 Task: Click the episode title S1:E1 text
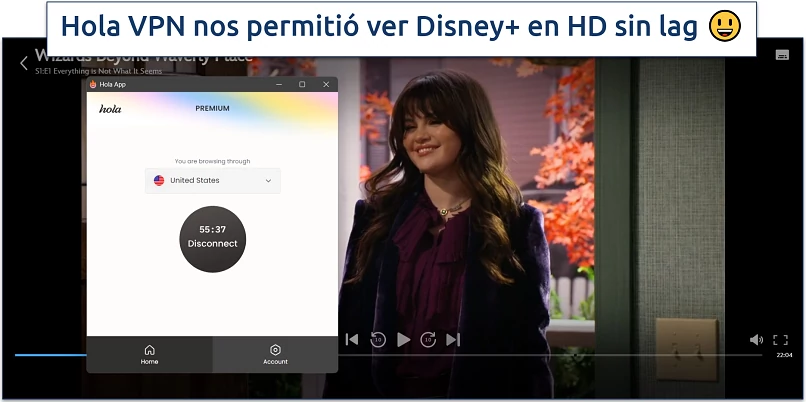click(98, 71)
